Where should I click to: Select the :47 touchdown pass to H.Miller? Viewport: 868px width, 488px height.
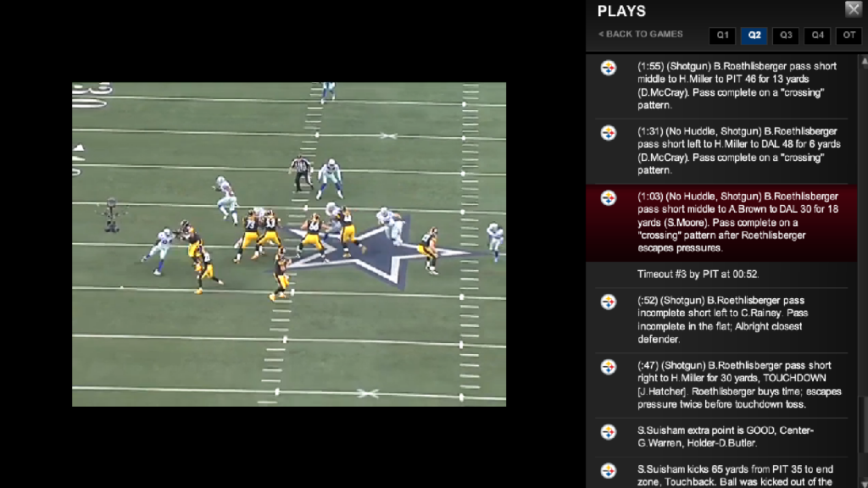point(721,385)
